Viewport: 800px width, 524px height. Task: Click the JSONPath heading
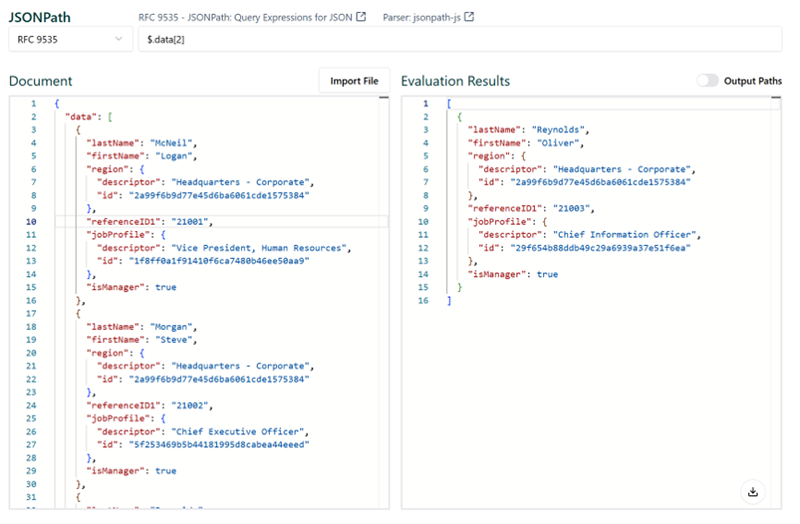(x=40, y=17)
